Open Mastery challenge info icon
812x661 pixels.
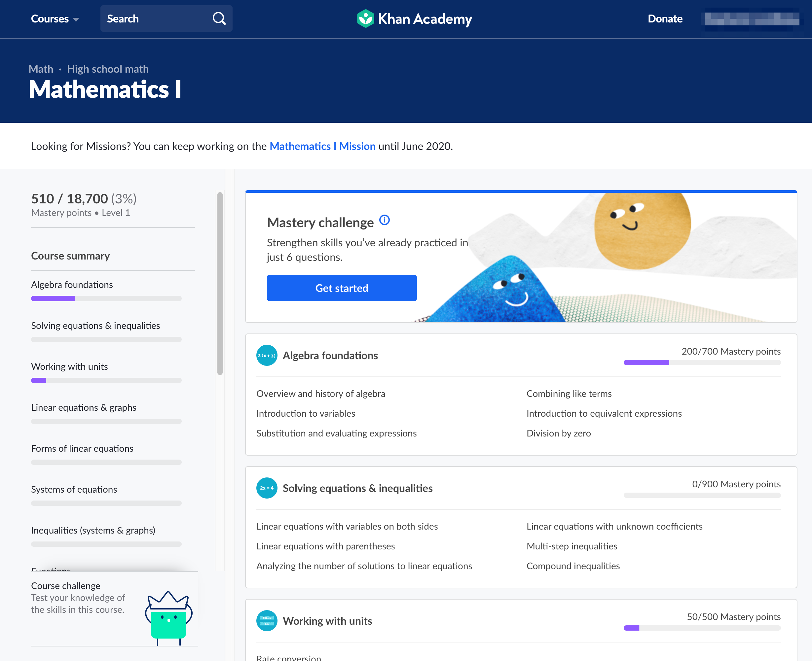point(384,220)
